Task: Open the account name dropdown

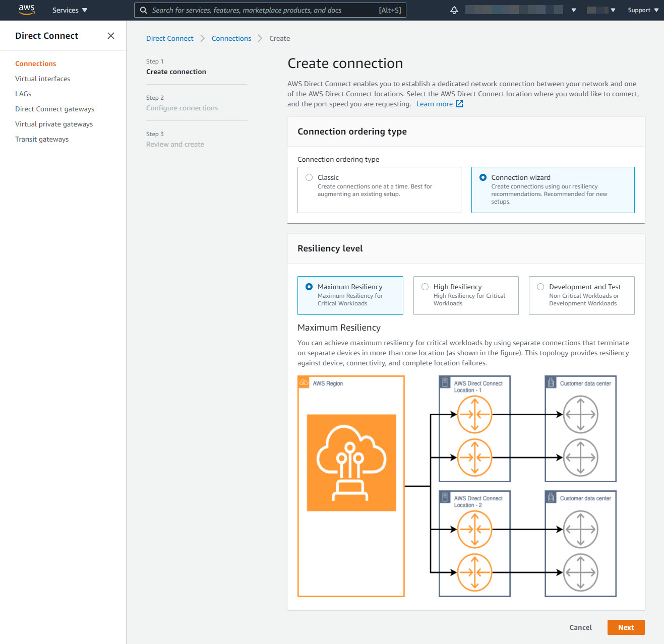Action: [521, 10]
